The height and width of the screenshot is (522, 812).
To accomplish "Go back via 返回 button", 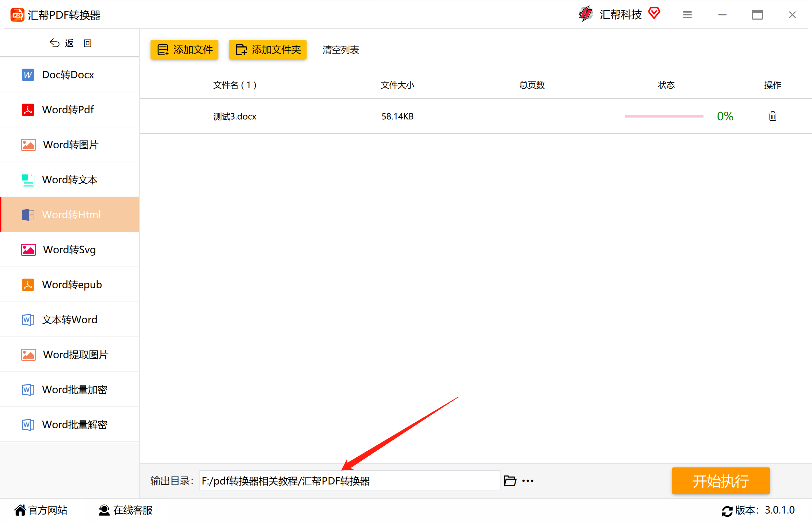I will pyautogui.click(x=70, y=43).
